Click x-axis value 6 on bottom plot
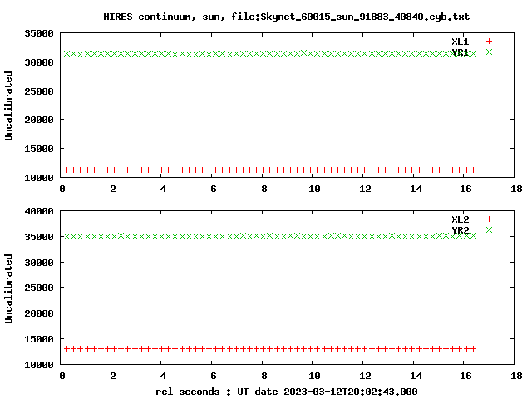532x399 pixels. [x=214, y=376]
